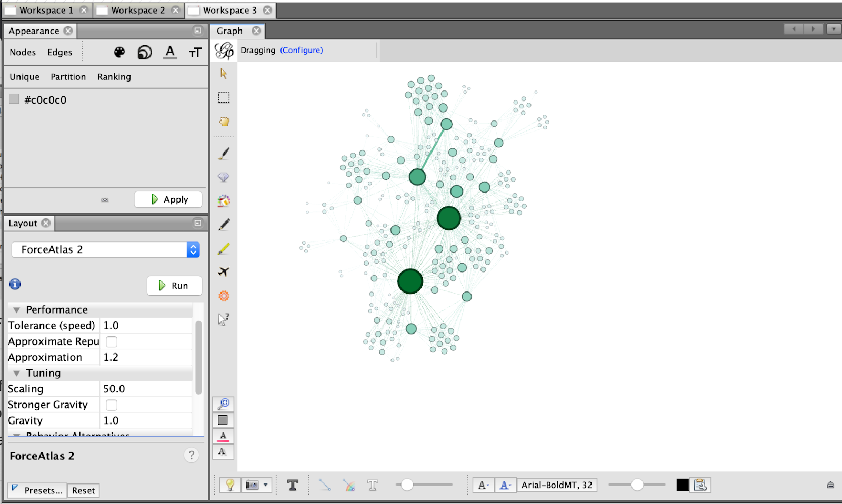This screenshot has width=842, height=504.
Task: Open ForceAtlas 2 help question mark
Action: (192, 455)
